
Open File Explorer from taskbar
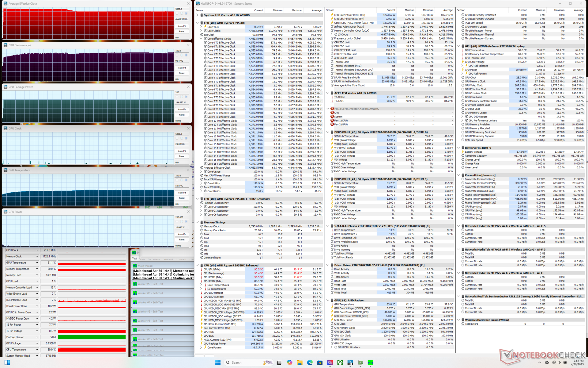tap(300, 362)
